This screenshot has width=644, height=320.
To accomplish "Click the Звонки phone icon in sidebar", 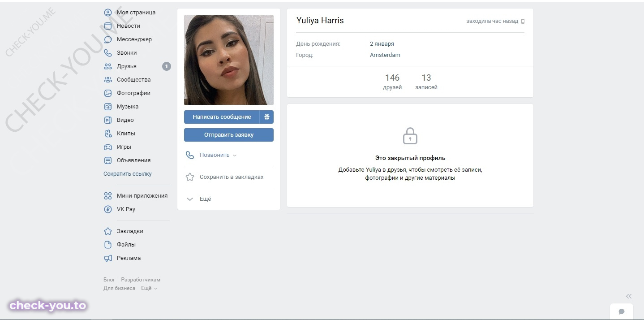I will tap(108, 53).
